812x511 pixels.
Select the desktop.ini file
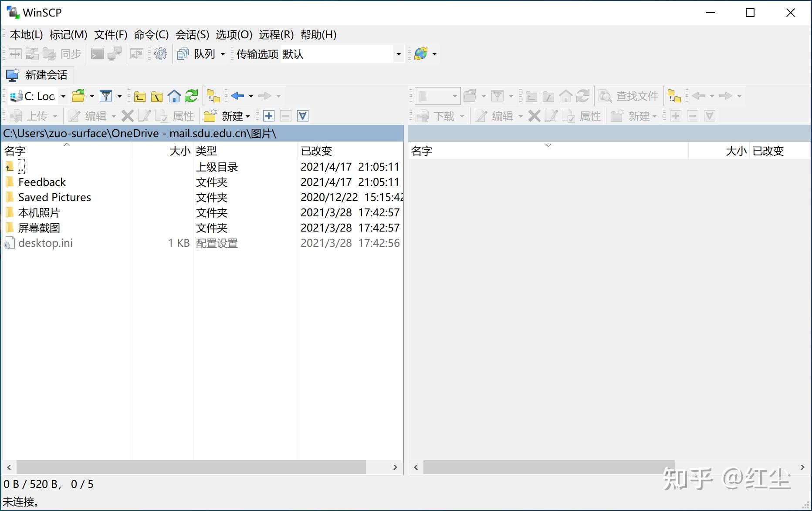click(x=45, y=243)
